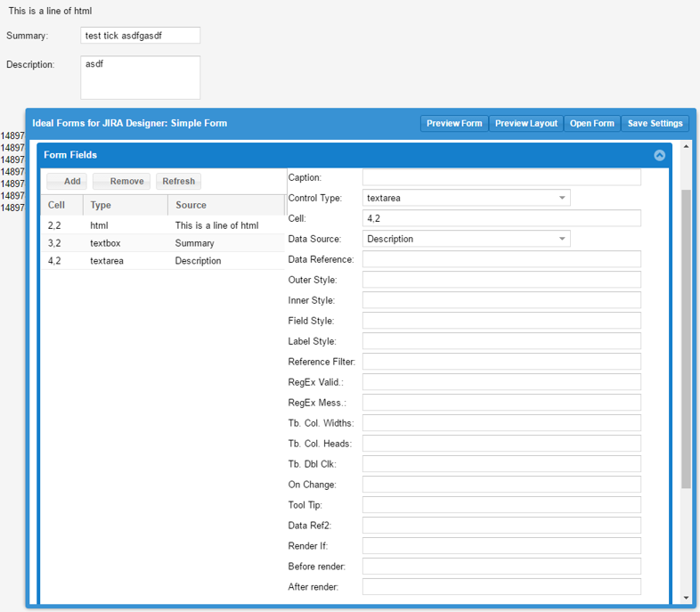This screenshot has width=700, height=612.
Task: Sort by the Cell column header
Action: tap(57, 205)
